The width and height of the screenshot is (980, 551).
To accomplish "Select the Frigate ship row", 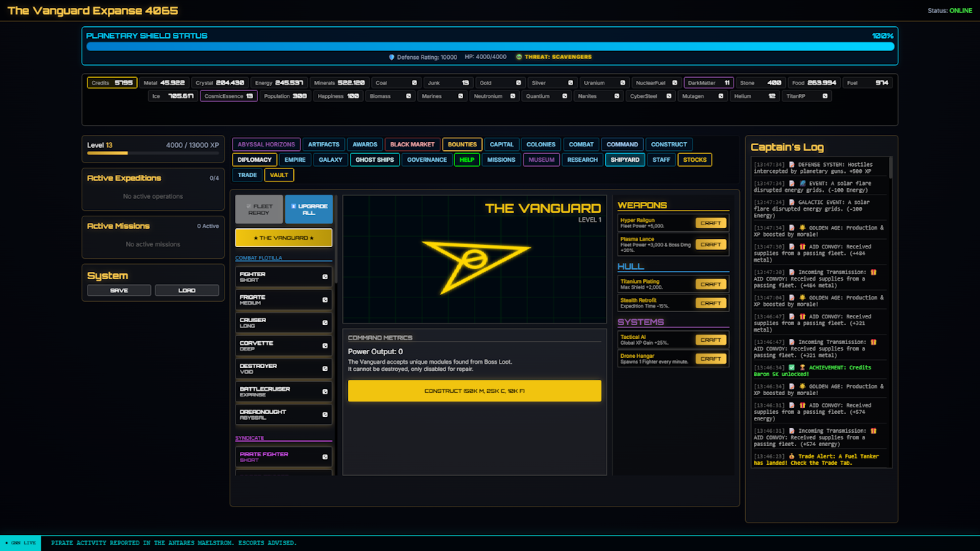I will coord(284,300).
